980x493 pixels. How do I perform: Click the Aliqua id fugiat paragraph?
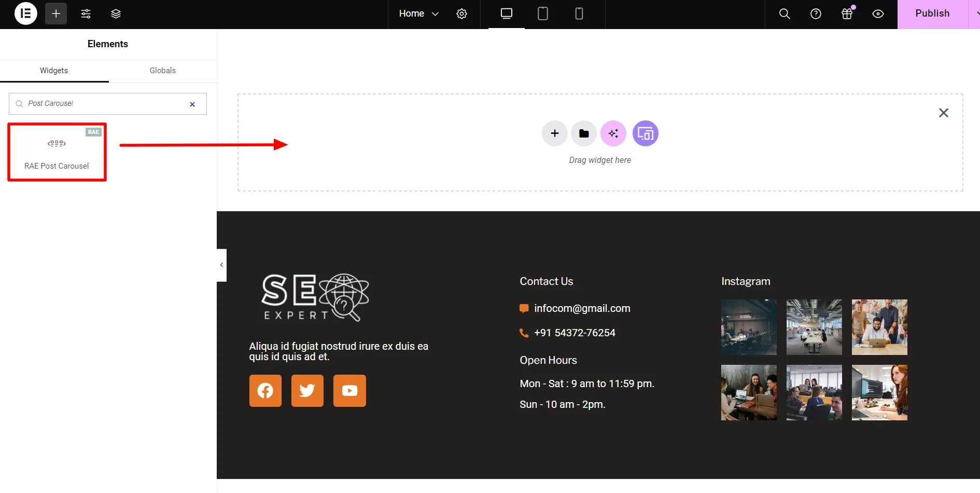tap(339, 351)
